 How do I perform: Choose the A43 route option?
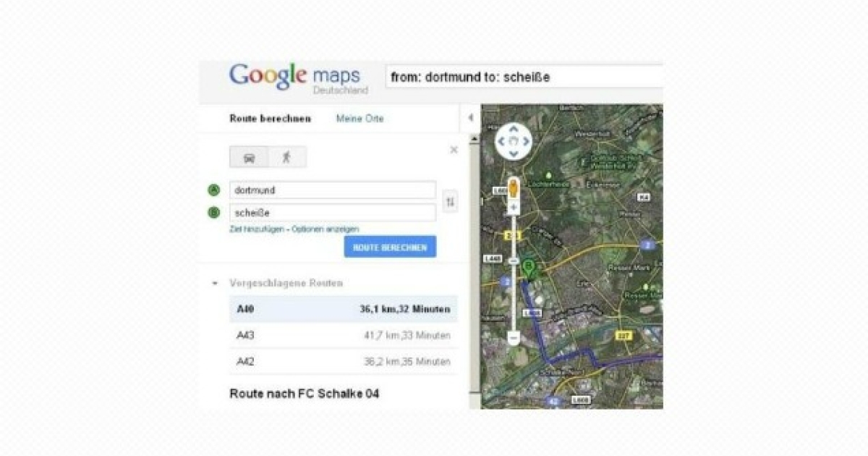click(343, 335)
